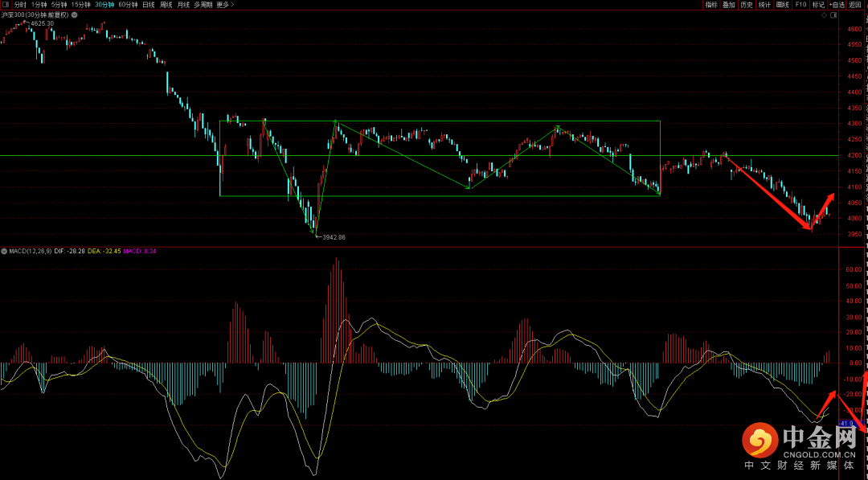Click the panel layout icon at top-left

coord(5,5)
